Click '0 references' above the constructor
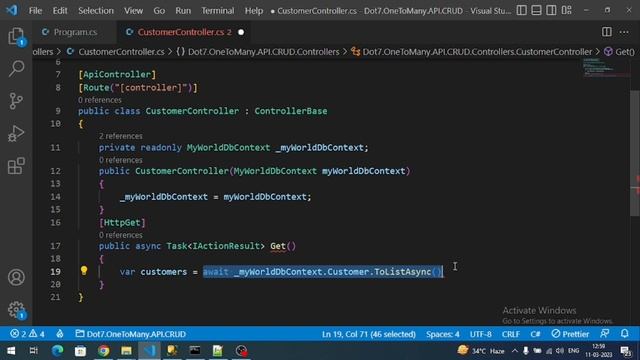Viewport: 640px width, 360px height. coord(120,160)
